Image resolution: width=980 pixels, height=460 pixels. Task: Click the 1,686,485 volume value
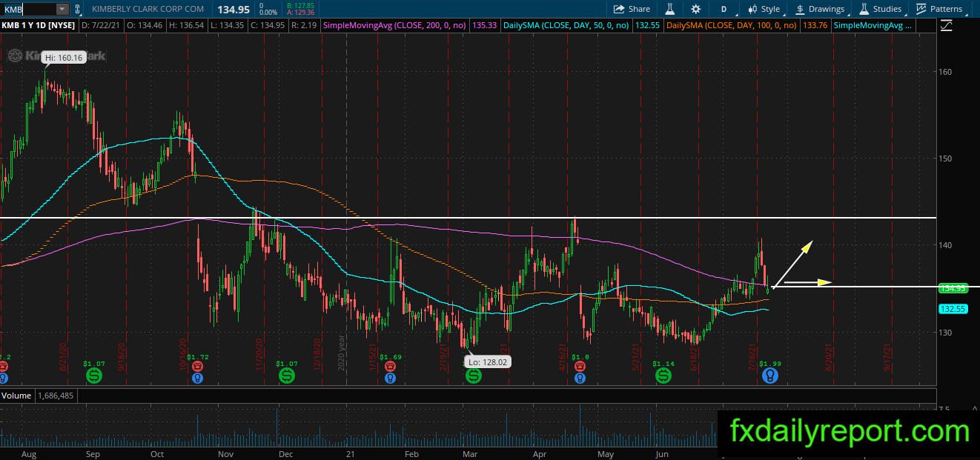tap(55, 396)
